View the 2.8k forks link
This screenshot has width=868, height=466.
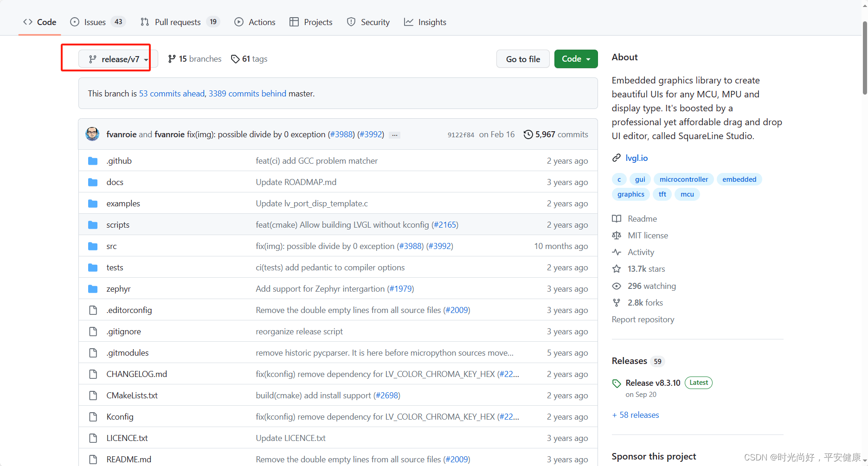coord(637,303)
